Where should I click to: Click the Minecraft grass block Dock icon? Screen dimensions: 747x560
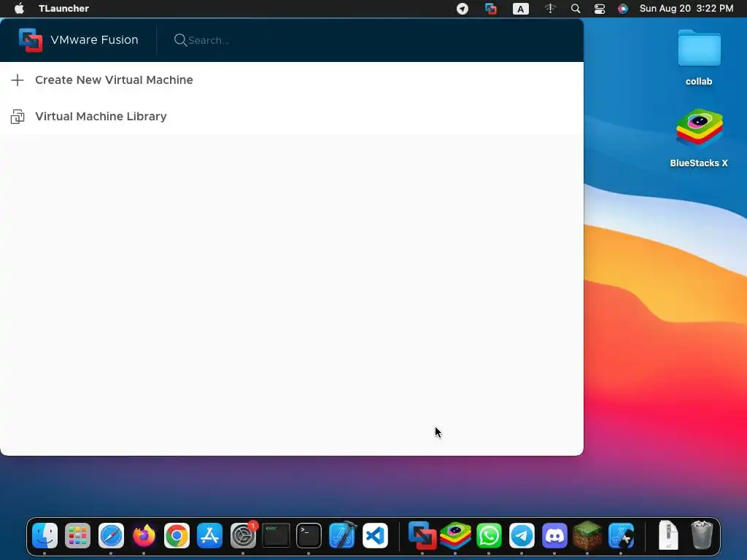tap(587, 536)
